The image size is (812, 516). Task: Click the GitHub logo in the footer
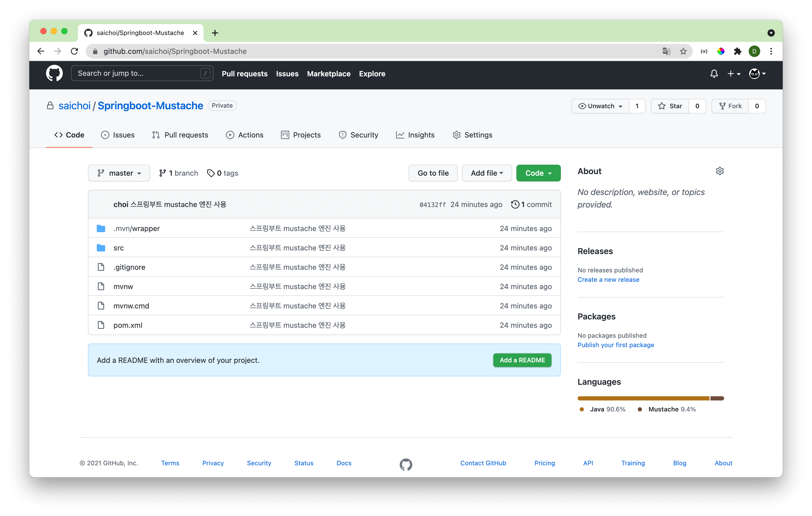pyautogui.click(x=406, y=465)
